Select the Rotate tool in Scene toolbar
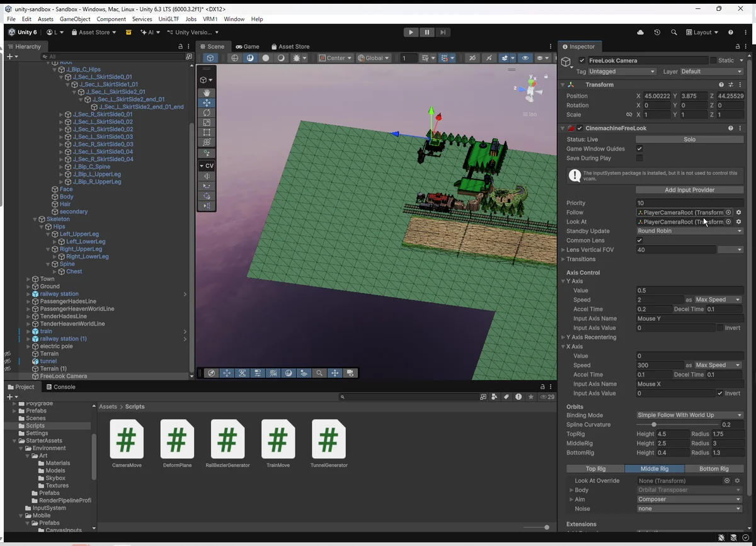Viewport: 756px width, 546px height. [207, 113]
